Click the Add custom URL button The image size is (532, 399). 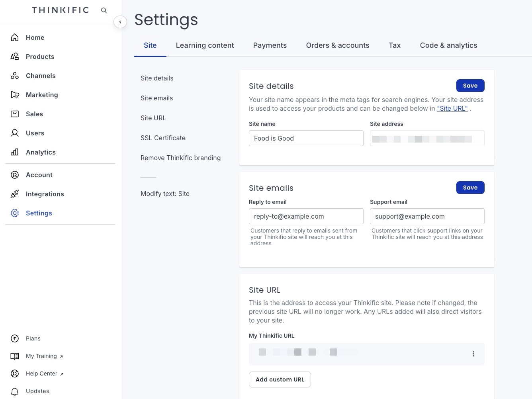280,379
